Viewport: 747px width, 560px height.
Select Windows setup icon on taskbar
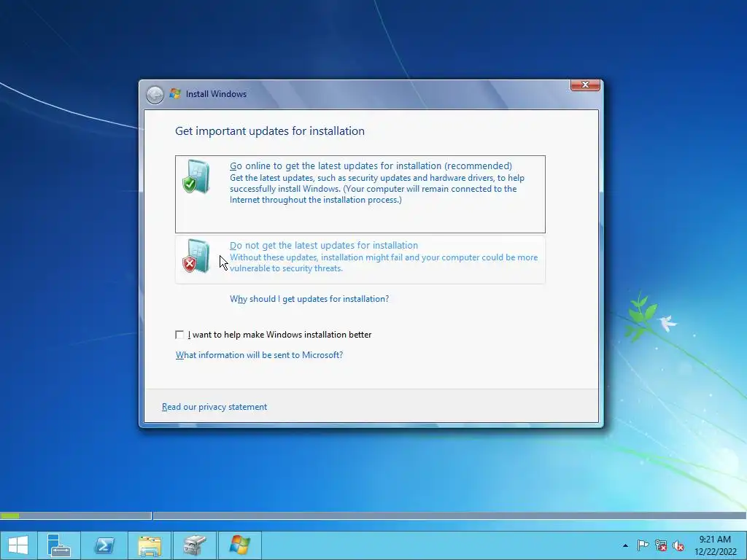tap(239, 545)
